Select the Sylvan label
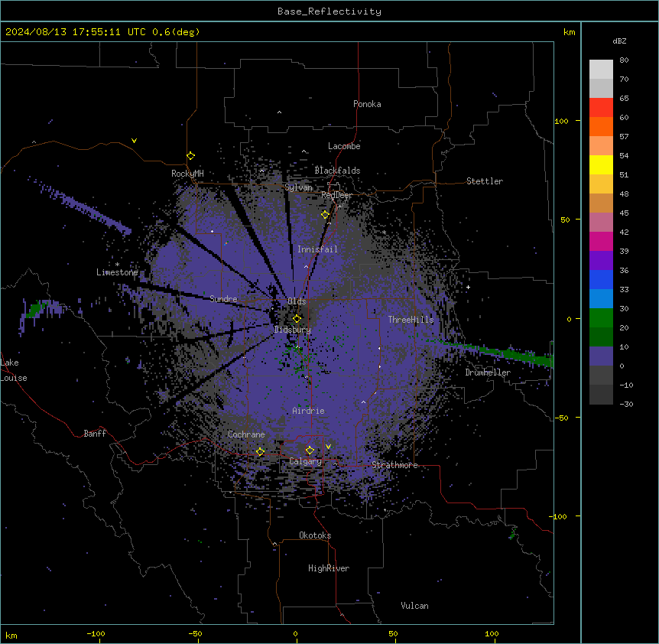Viewport: 659px width, 644px height. click(x=298, y=187)
